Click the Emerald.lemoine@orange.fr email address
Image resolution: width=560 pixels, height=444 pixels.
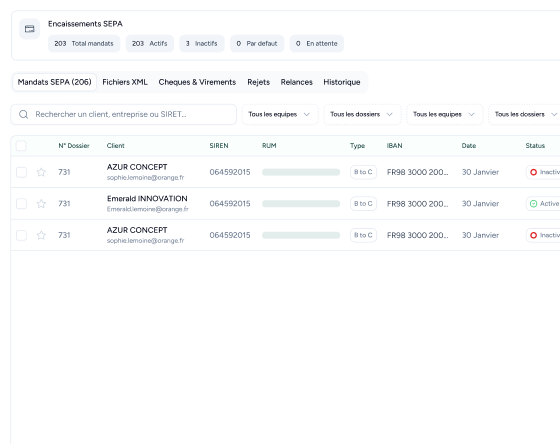(x=148, y=209)
